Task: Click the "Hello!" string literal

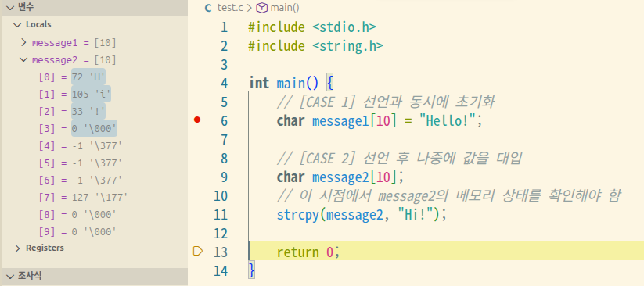Action: click(x=448, y=121)
